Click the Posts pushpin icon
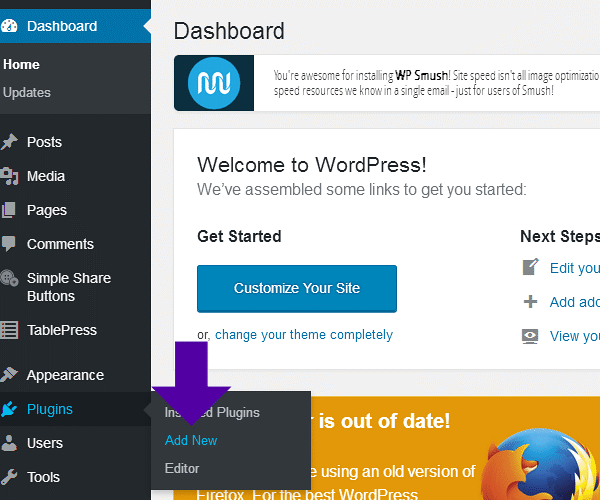Viewport: 600px width, 500px height. (8, 142)
